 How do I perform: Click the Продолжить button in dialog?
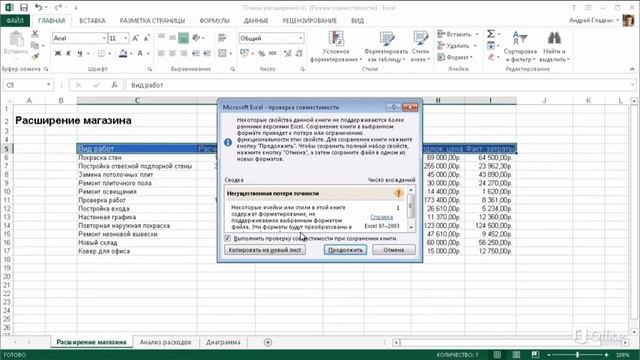click(345, 250)
